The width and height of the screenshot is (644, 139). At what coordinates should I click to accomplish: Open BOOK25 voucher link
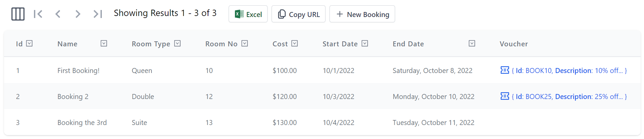(x=569, y=97)
